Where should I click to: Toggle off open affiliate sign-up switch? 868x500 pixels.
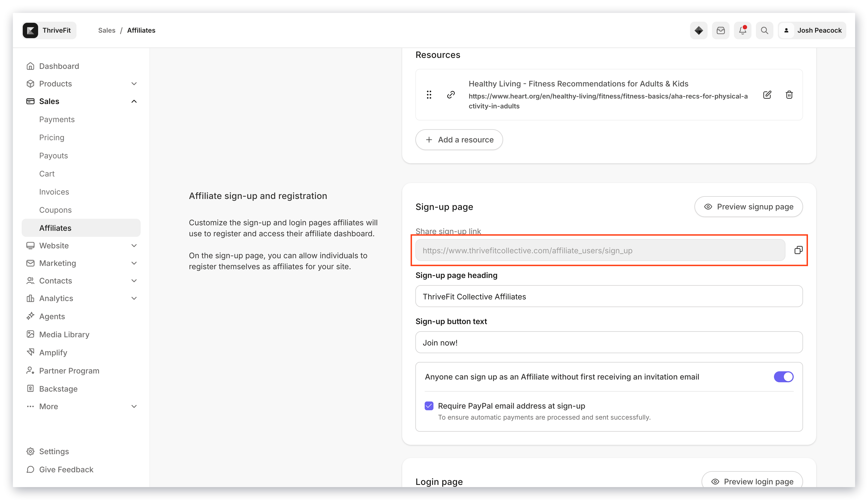(x=784, y=377)
